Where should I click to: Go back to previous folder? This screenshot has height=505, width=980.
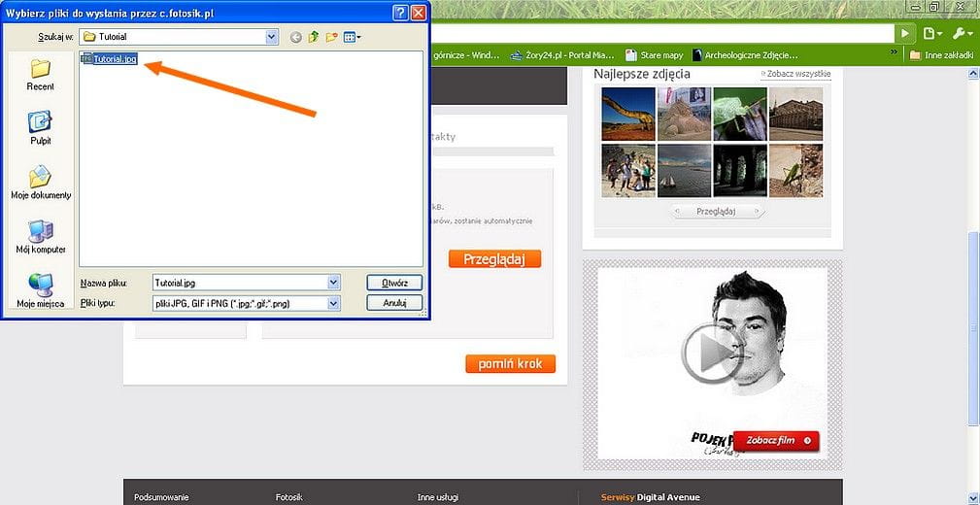[296, 38]
